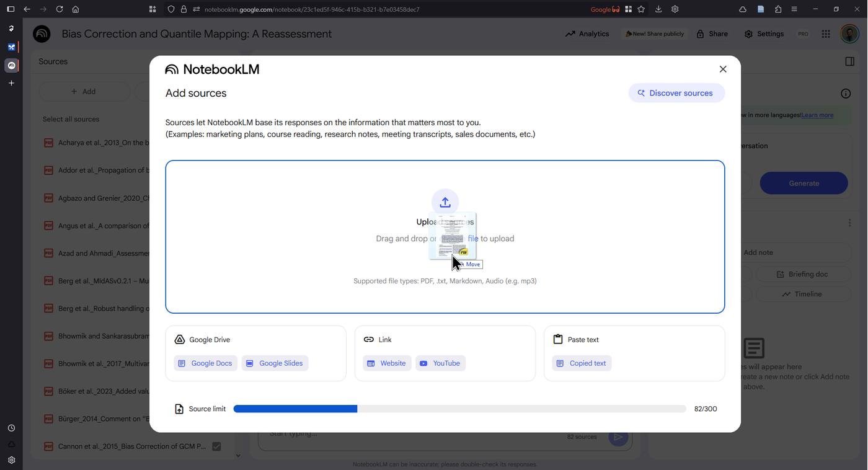Collapse the Studio side panel icon

click(x=850, y=61)
